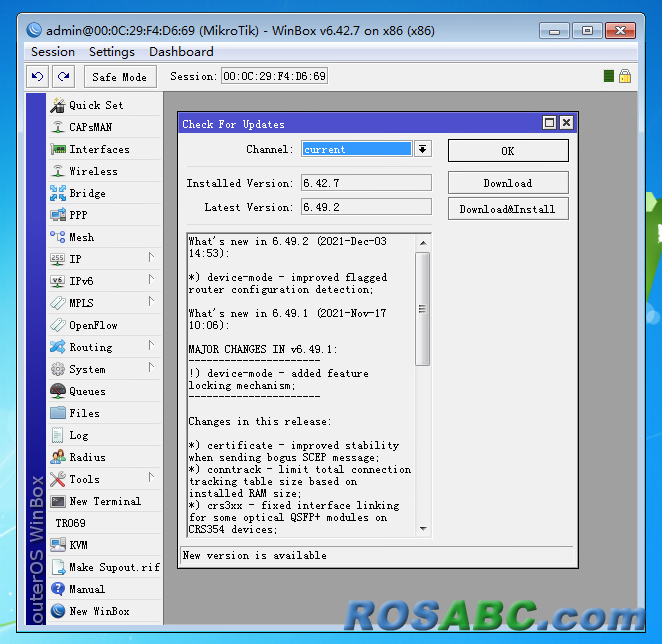Click the MPLS label icon
This screenshot has width=662, height=644.
click(x=58, y=303)
